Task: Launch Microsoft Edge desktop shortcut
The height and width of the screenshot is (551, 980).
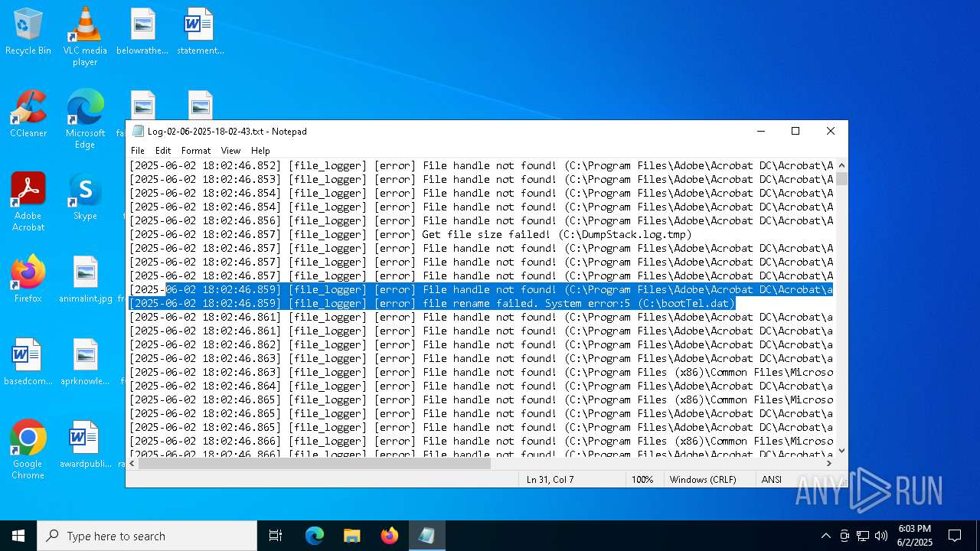Action: click(x=85, y=119)
